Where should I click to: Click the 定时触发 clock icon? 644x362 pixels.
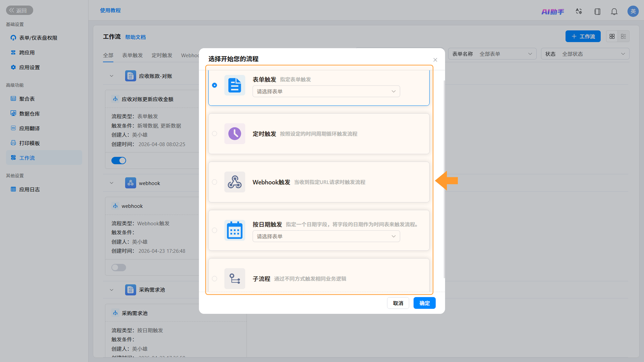(234, 134)
